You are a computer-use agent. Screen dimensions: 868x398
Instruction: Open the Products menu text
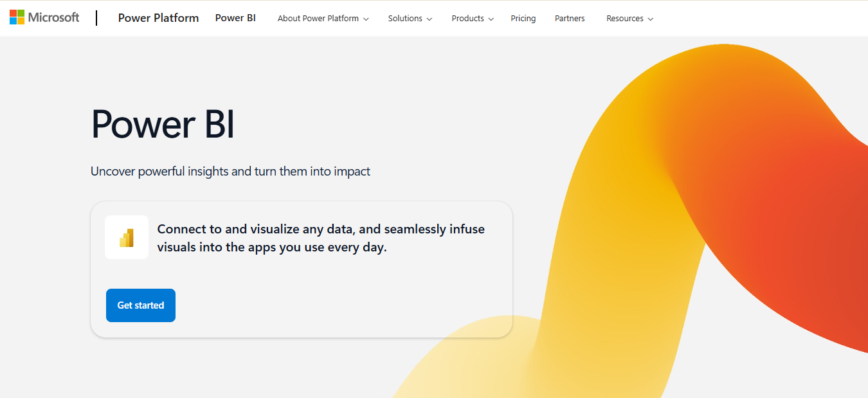[x=467, y=19]
